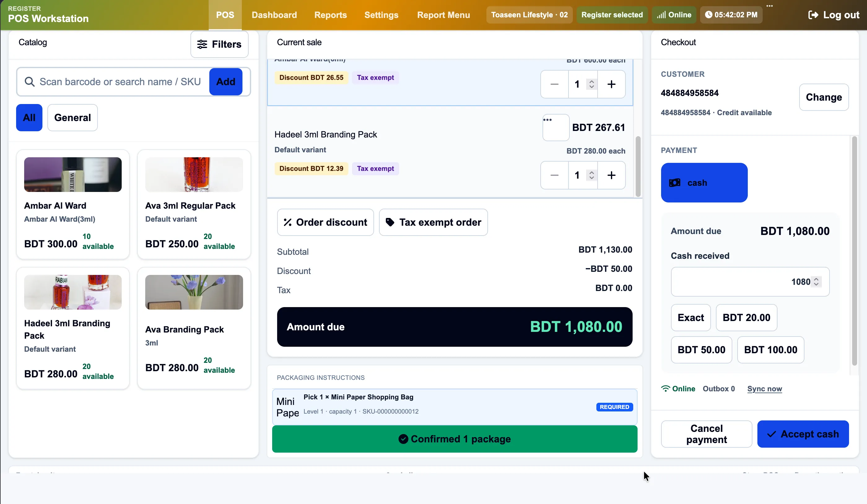Increase quantity of Ambar Al Ward line

(611, 84)
